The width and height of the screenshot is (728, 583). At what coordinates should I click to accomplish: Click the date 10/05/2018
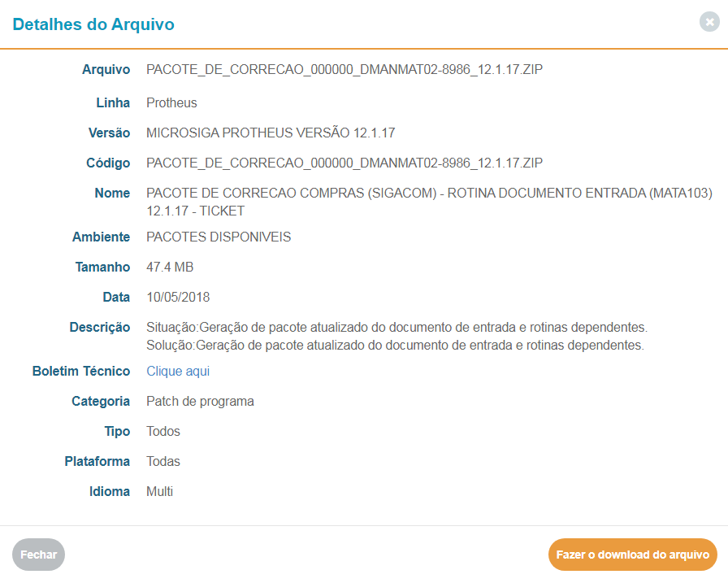pos(178,298)
